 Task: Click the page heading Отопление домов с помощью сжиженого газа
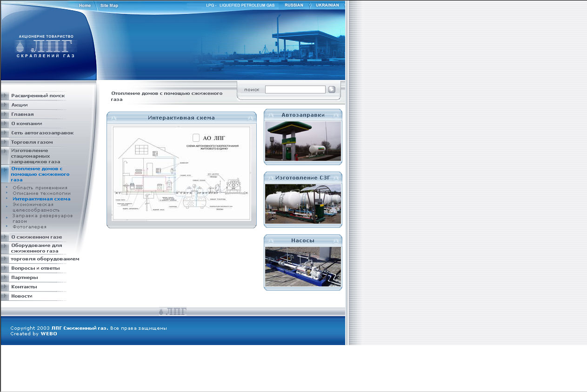[167, 96]
